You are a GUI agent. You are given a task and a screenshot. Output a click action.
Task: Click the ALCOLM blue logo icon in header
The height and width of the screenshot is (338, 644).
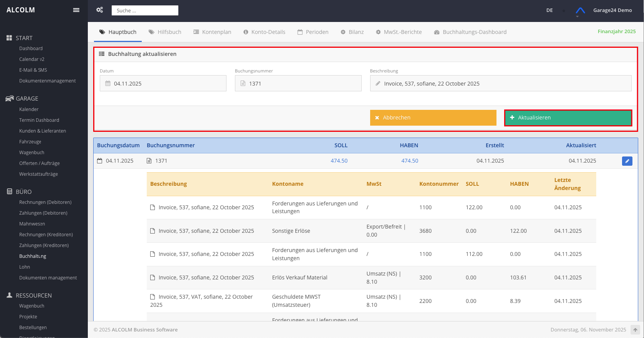pyautogui.click(x=580, y=10)
